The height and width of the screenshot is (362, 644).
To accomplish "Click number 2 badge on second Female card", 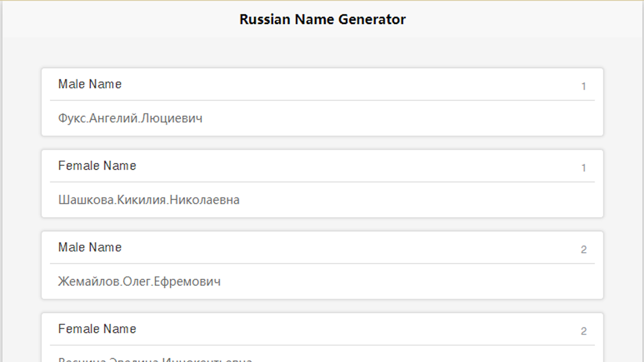I will [583, 331].
